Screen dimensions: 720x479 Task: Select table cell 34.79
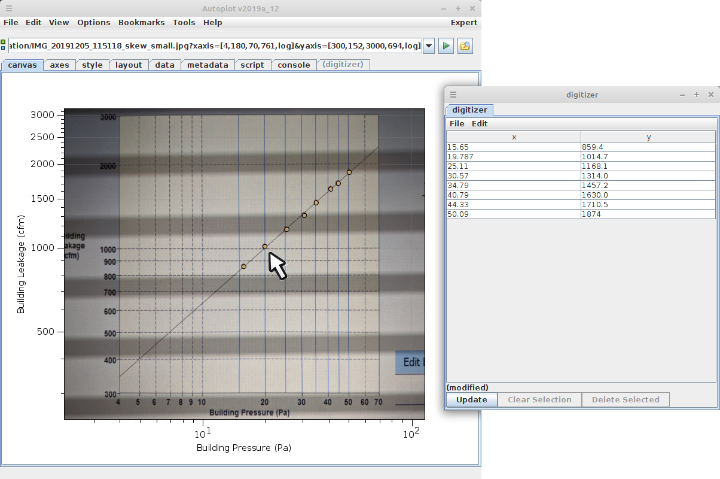pyautogui.click(x=513, y=186)
